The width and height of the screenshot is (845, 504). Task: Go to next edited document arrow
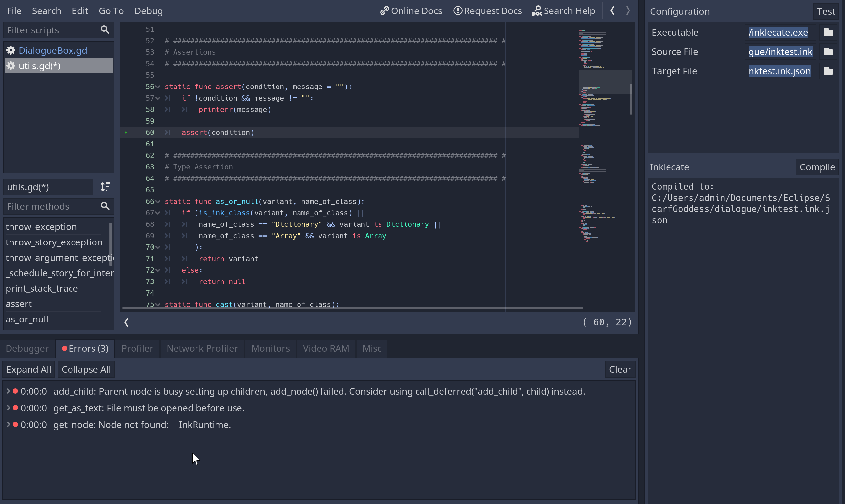coord(628,11)
